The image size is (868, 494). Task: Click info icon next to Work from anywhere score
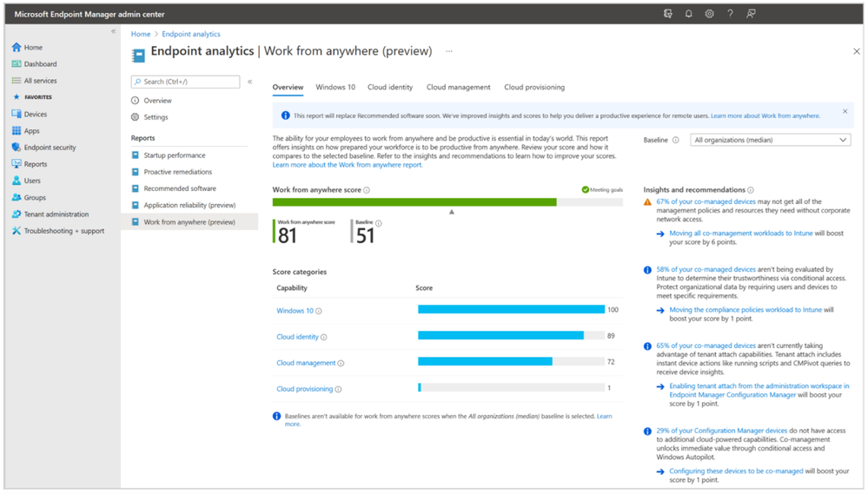tap(367, 190)
